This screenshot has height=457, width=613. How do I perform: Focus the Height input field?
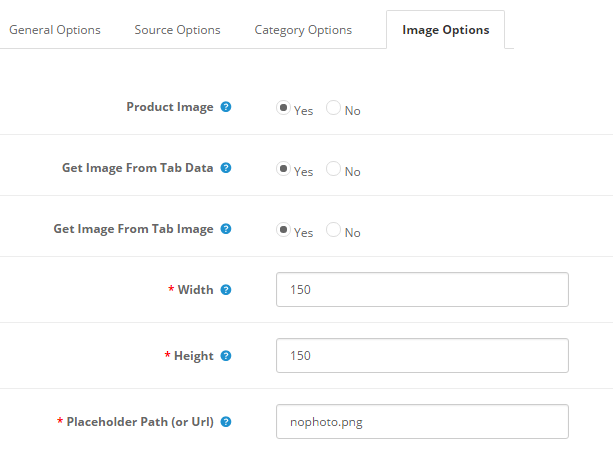pos(422,356)
